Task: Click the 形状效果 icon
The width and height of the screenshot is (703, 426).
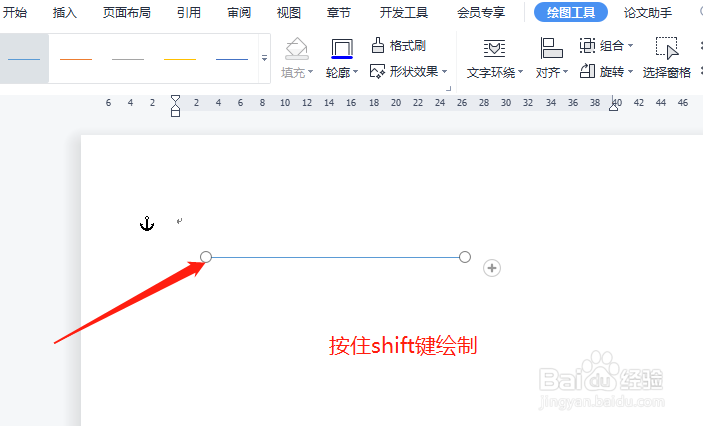Action: tap(378, 71)
